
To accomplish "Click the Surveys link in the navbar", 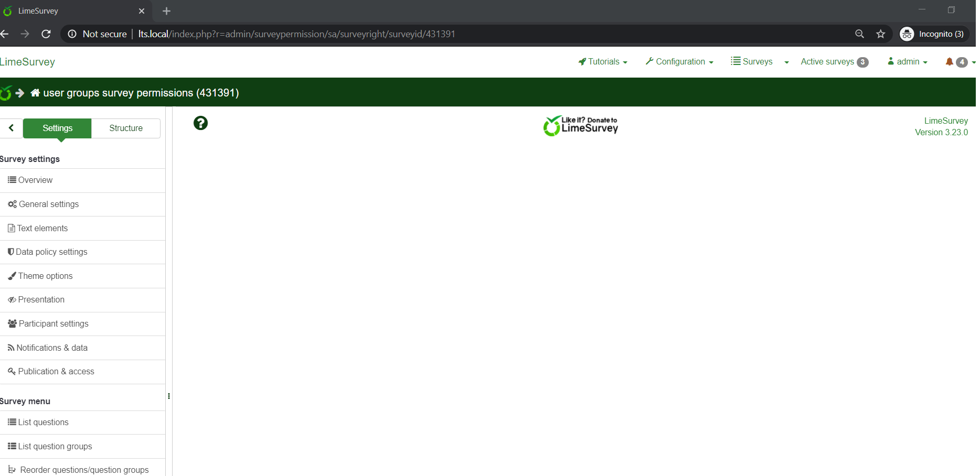I will pos(752,62).
